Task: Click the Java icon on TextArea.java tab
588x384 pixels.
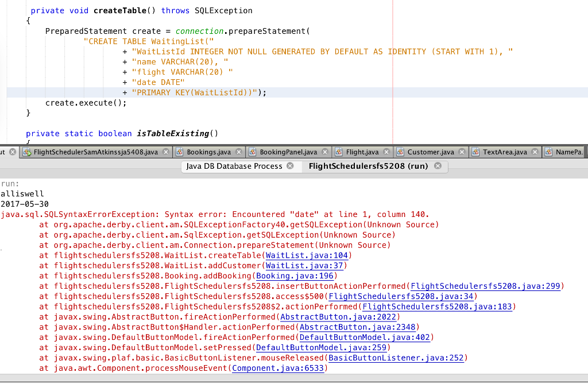Action: point(474,152)
